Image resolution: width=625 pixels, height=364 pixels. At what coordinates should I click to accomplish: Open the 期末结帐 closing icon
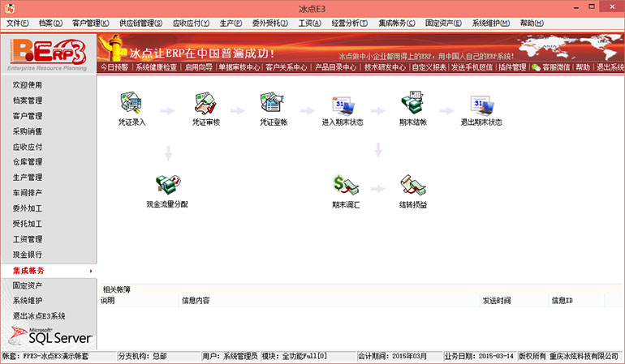point(412,103)
